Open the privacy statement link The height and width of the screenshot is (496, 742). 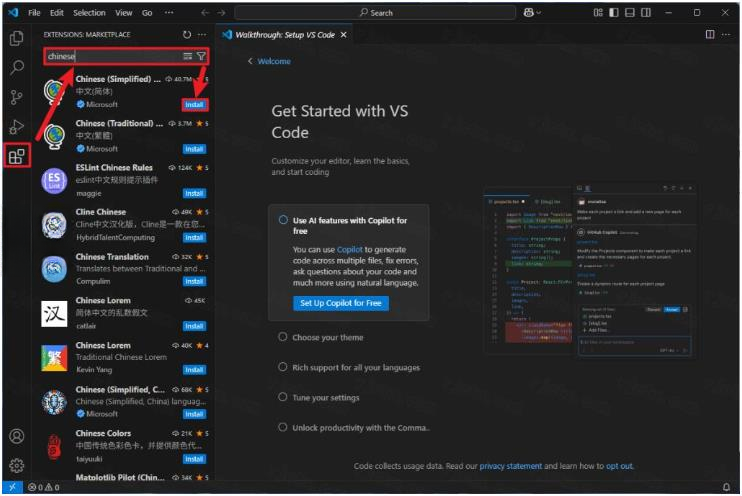pos(511,466)
